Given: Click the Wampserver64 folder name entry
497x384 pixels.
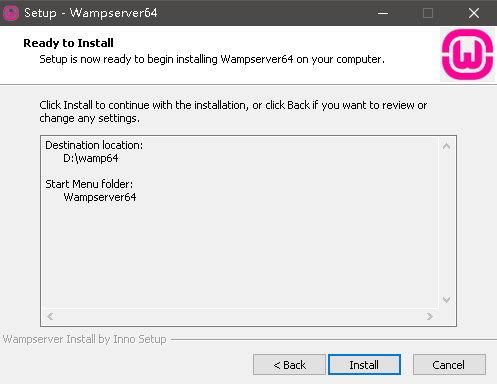Looking at the screenshot, I should pyautogui.click(x=100, y=197).
